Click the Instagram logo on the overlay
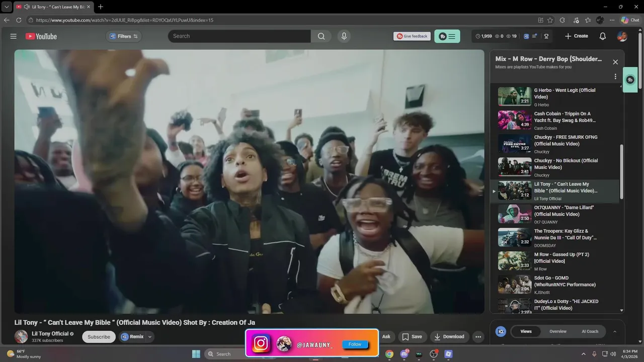 (261, 343)
